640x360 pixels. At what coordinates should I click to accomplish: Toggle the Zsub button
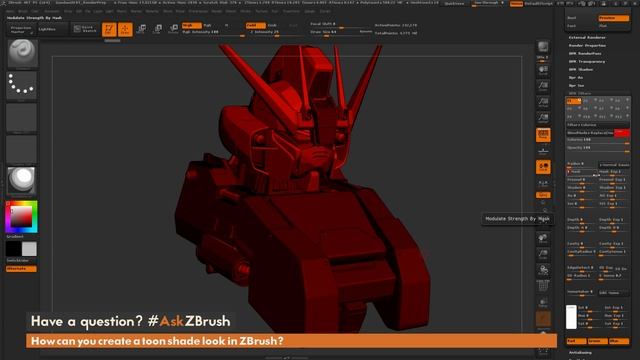pyautogui.click(x=272, y=25)
